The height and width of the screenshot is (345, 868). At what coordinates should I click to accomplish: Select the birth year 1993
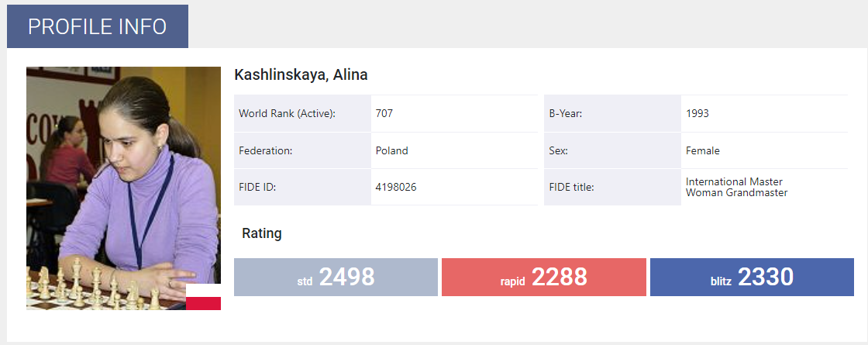(697, 113)
